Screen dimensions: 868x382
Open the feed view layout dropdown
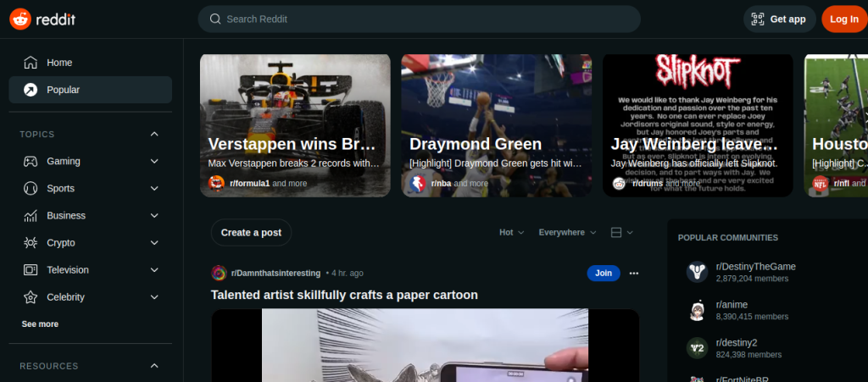tap(621, 232)
